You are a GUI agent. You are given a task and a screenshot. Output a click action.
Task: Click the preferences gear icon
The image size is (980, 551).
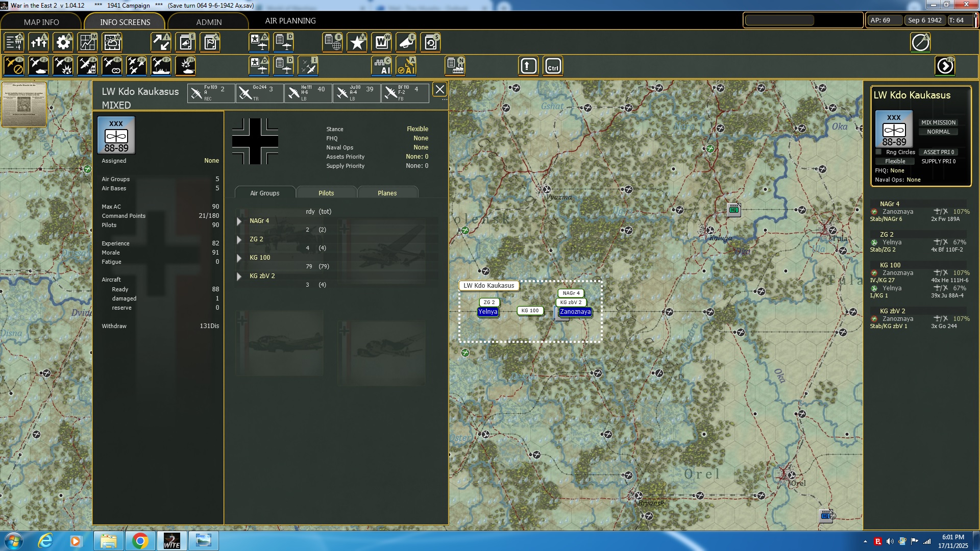[x=63, y=42]
